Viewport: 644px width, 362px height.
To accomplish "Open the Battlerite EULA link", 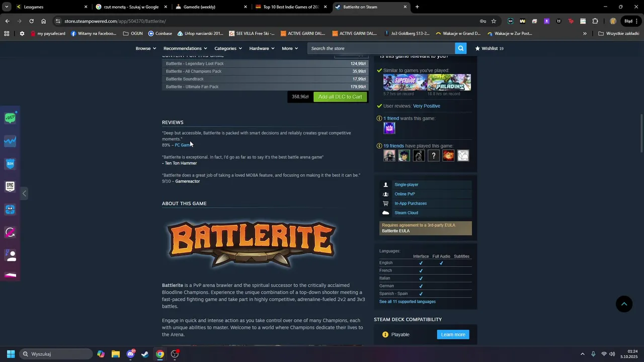I will [x=396, y=231].
